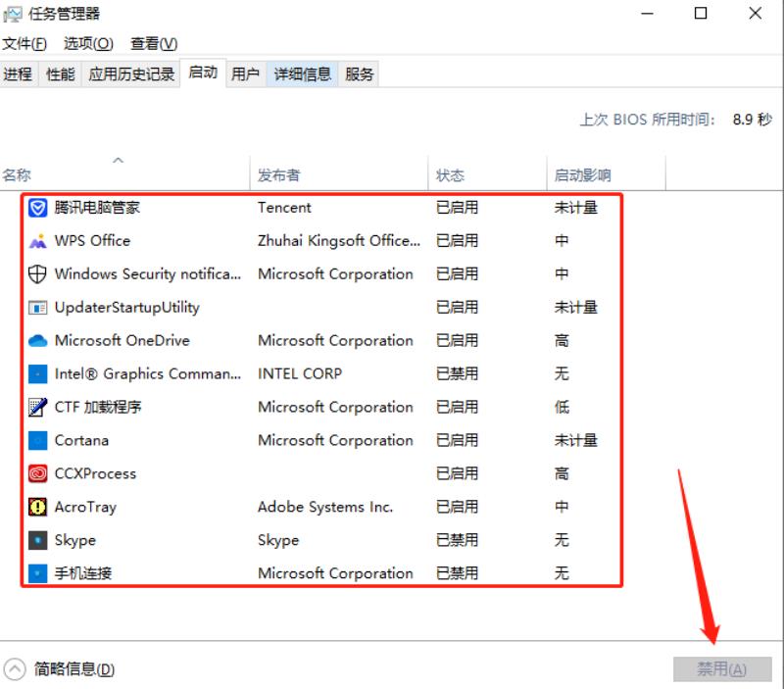The height and width of the screenshot is (689, 784).
Task: Select the AcroTray name text
Action: coord(85,507)
